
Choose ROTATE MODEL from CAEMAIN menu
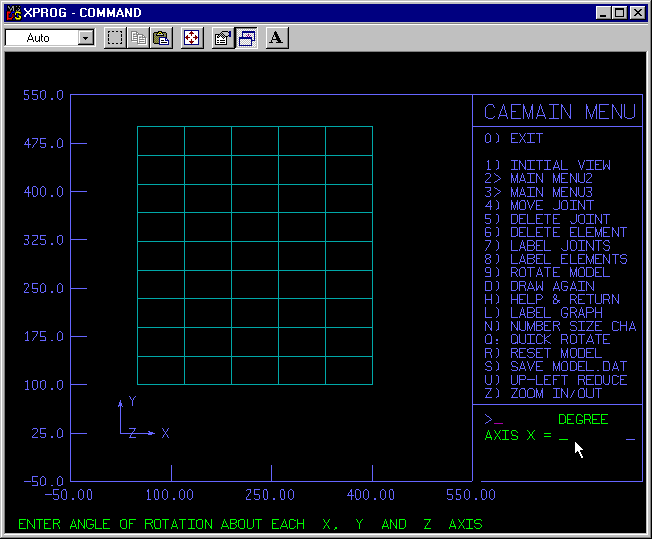point(559,272)
